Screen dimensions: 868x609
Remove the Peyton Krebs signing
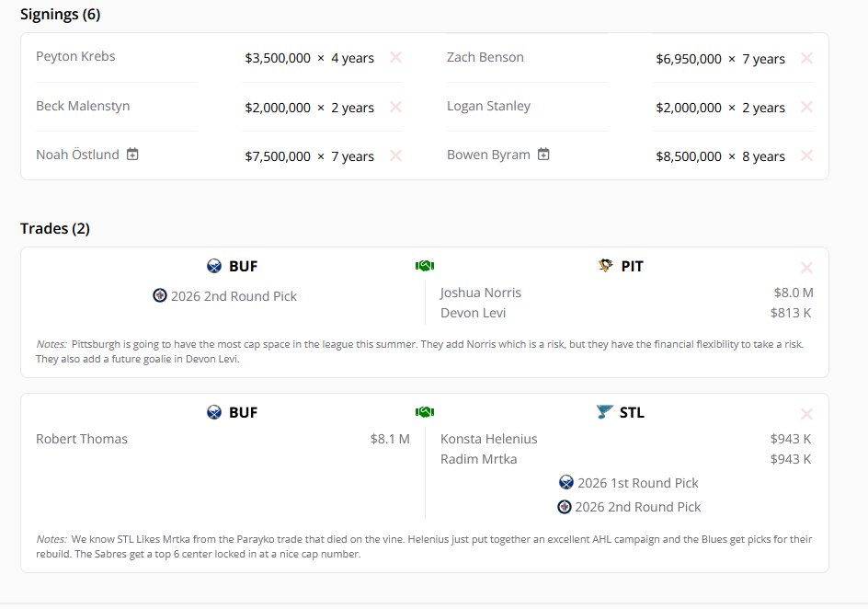pos(395,57)
